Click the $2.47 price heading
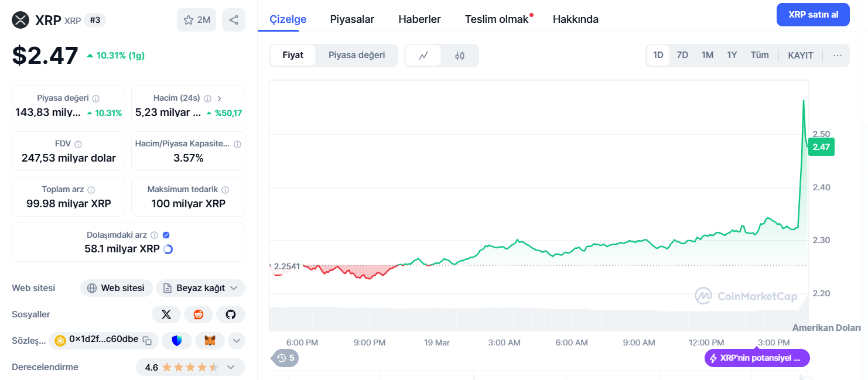The height and width of the screenshot is (380, 868). (x=45, y=56)
